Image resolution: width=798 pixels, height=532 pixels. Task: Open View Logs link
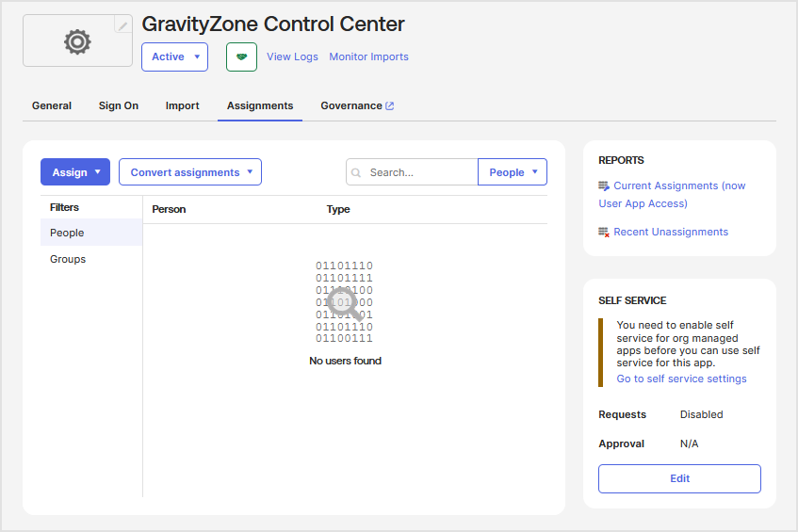[x=292, y=56]
